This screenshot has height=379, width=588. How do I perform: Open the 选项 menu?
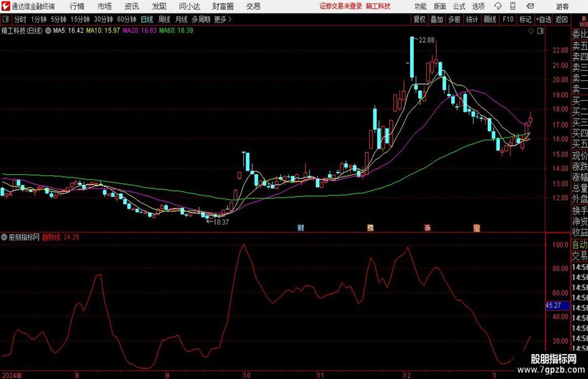click(x=478, y=6)
